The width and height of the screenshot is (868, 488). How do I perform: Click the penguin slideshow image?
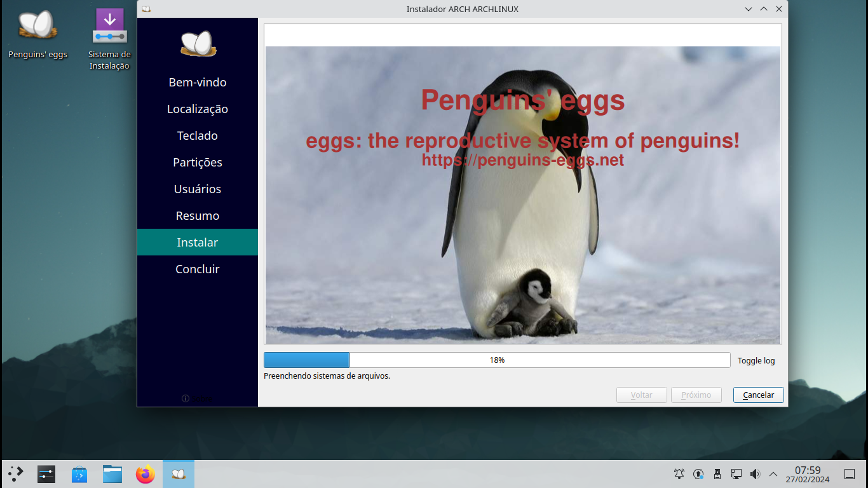point(523,195)
